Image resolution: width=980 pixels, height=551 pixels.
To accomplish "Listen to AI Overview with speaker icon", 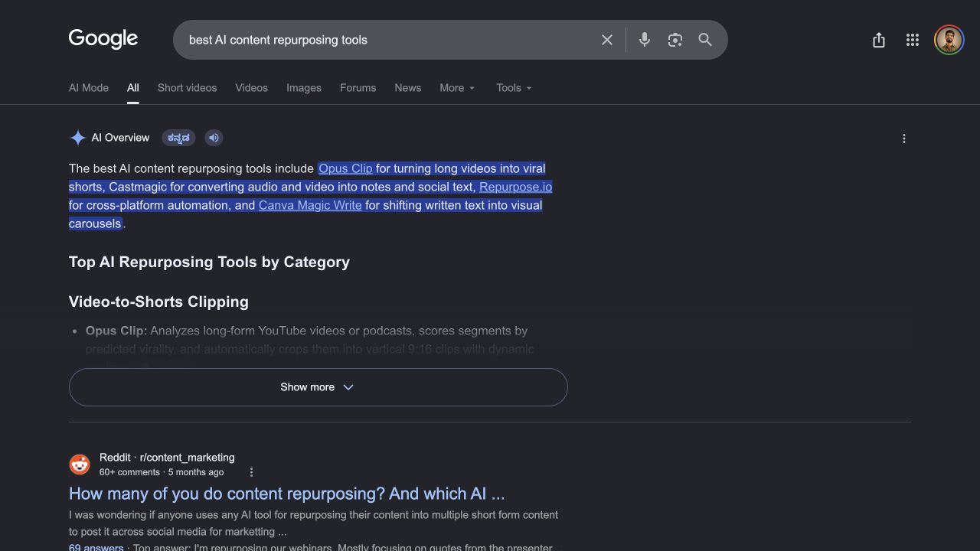I will (214, 138).
